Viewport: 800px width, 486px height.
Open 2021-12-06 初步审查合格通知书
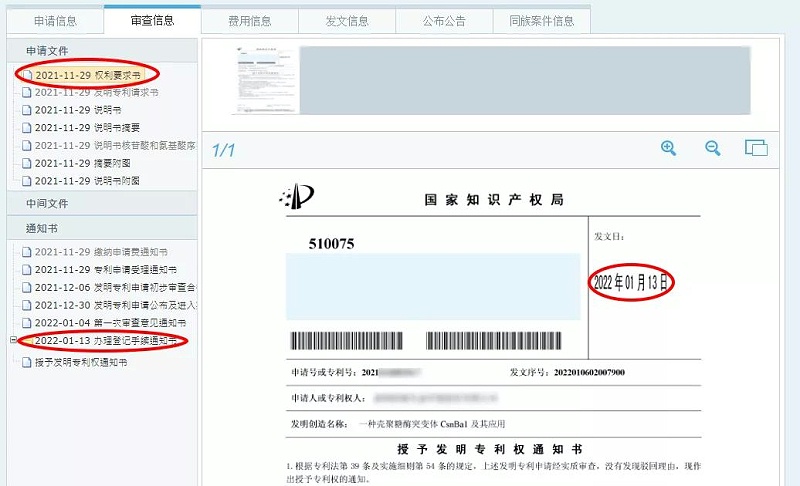(115, 288)
